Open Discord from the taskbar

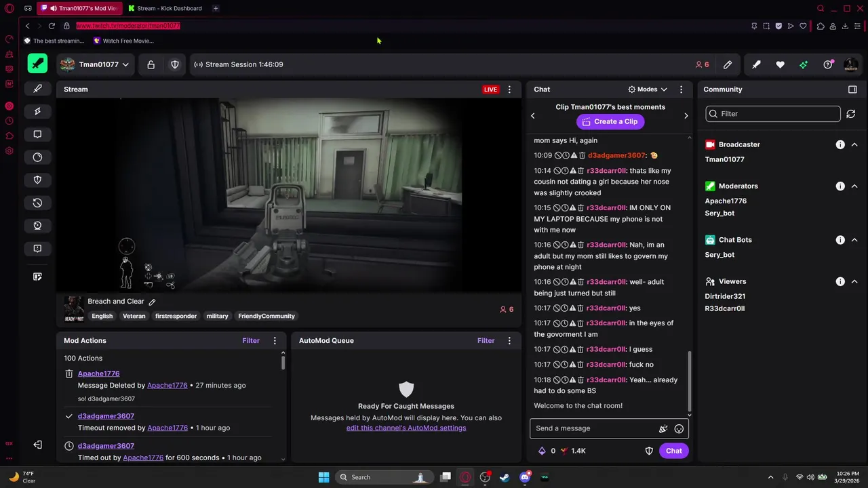point(524,477)
